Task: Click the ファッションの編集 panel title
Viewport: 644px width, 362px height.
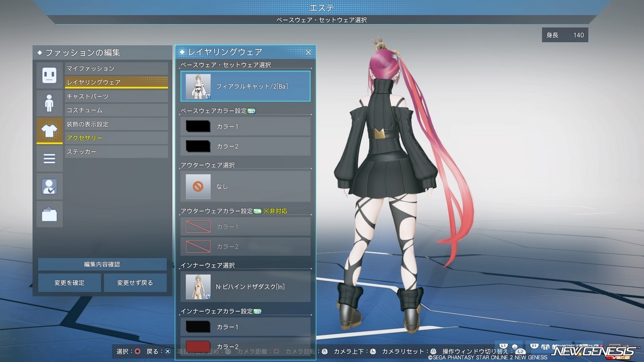Action: click(83, 53)
